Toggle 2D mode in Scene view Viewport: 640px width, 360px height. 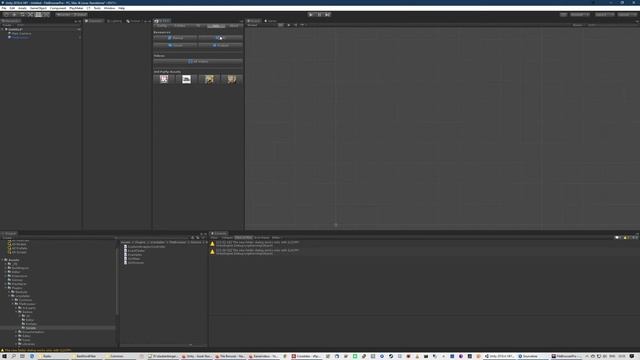click(x=281, y=25)
